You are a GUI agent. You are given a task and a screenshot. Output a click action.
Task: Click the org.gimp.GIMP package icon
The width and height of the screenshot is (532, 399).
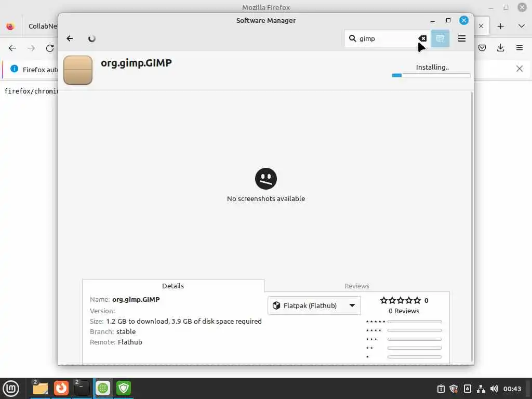click(78, 70)
